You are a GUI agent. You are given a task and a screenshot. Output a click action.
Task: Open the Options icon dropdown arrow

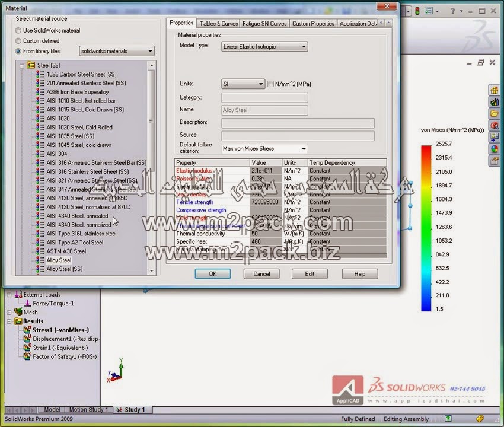pos(438,11)
